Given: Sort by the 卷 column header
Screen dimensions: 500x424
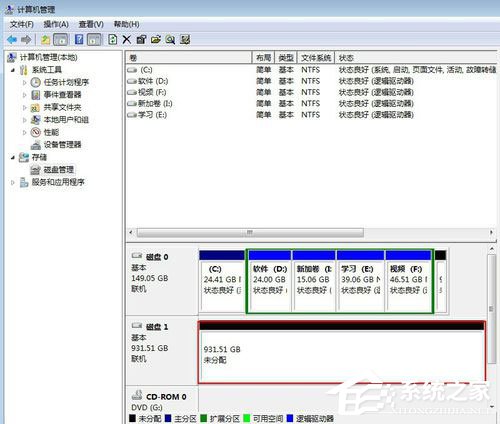Looking at the screenshot, I should tap(189, 58).
